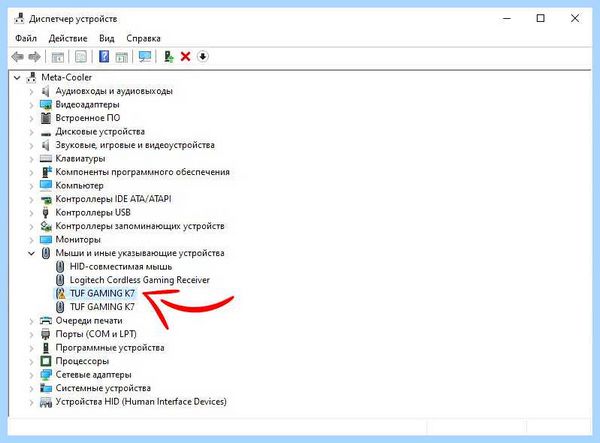The image size is (600, 443).
Task: Click the Видеоадаптеры display icon
Action: [x=46, y=104]
